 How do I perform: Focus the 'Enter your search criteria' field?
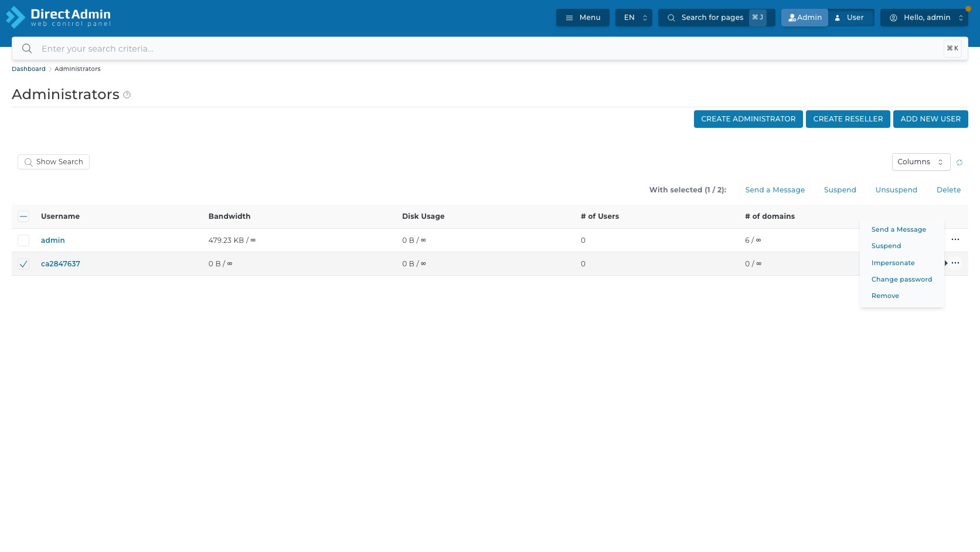(x=490, y=49)
